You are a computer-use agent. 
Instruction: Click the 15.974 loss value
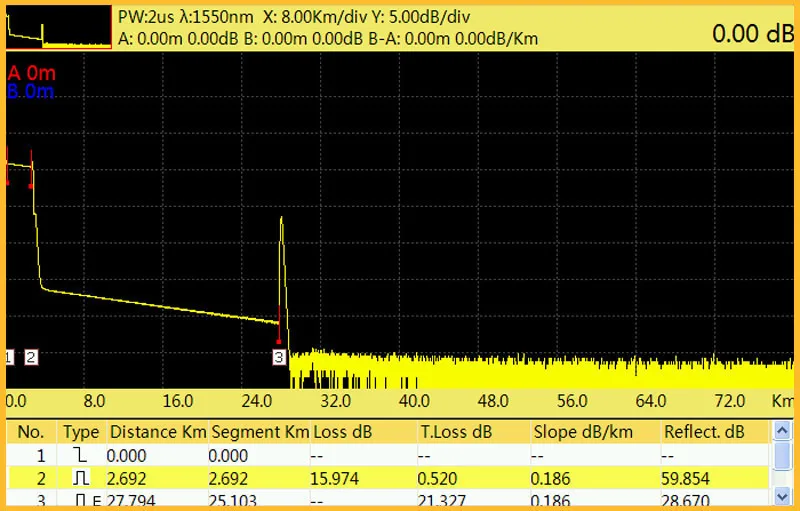point(335,479)
